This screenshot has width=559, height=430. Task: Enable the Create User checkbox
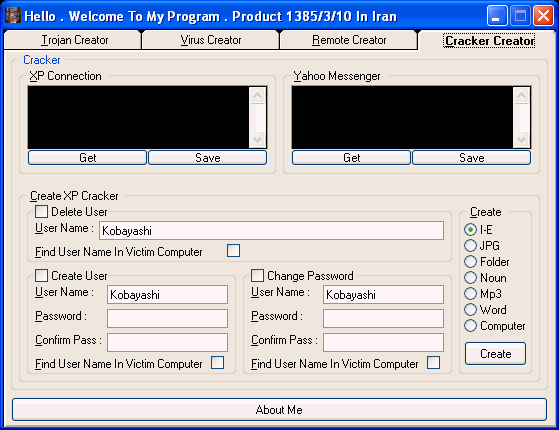click(41, 275)
